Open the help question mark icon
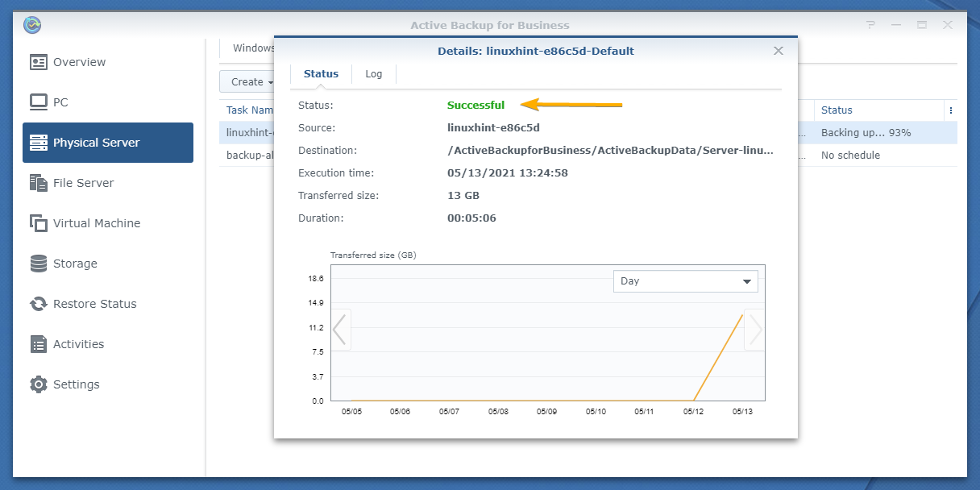 tap(871, 25)
